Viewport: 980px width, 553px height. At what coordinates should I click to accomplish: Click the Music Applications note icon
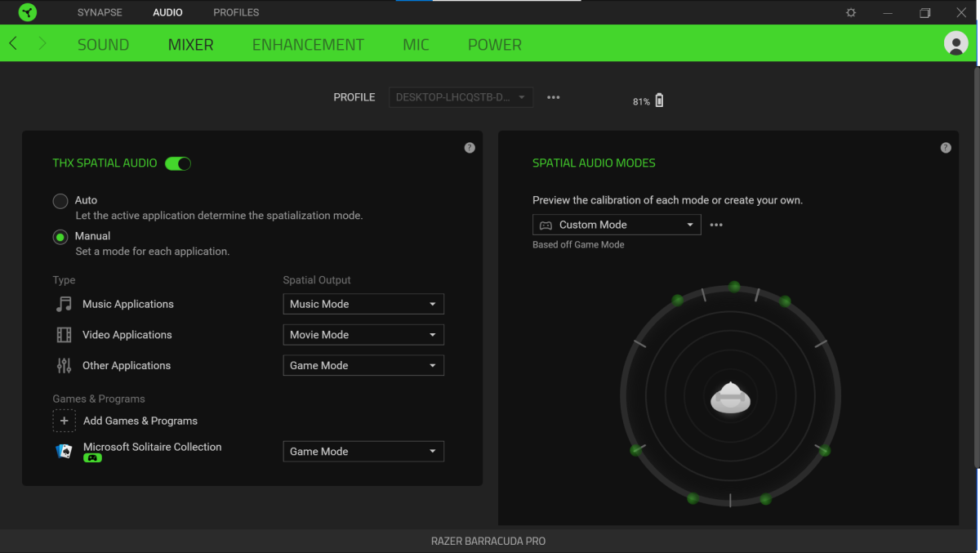coord(64,304)
